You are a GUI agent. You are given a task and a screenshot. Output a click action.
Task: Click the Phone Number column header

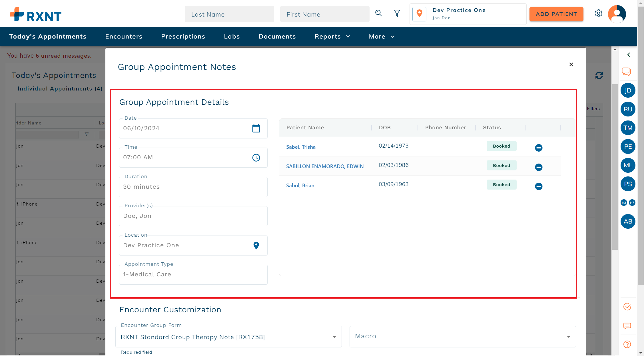point(446,128)
